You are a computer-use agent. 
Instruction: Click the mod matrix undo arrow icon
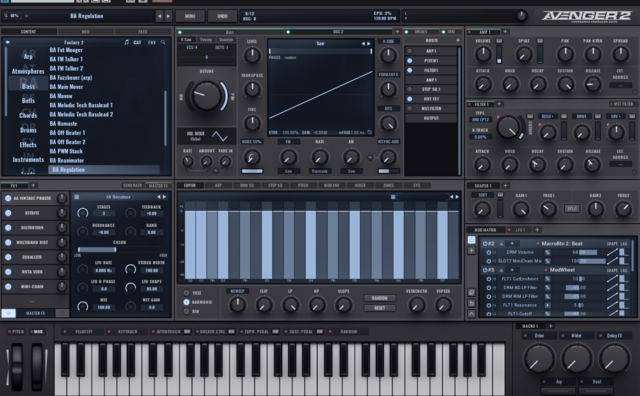click(x=471, y=303)
